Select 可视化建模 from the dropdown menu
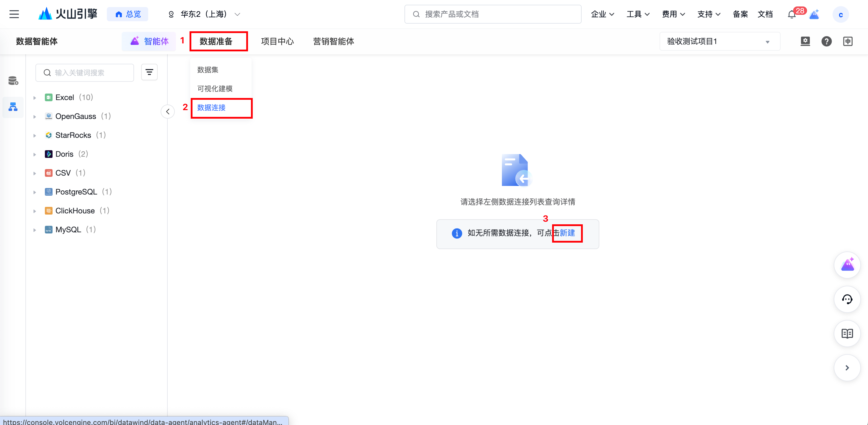The image size is (868, 425). pyautogui.click(x=215, y=89)
